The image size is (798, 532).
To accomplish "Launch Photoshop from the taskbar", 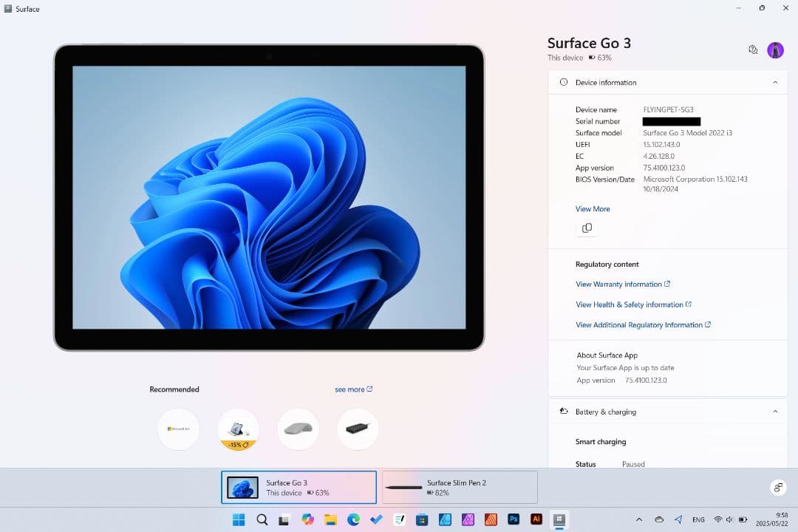I will (514, 519).
